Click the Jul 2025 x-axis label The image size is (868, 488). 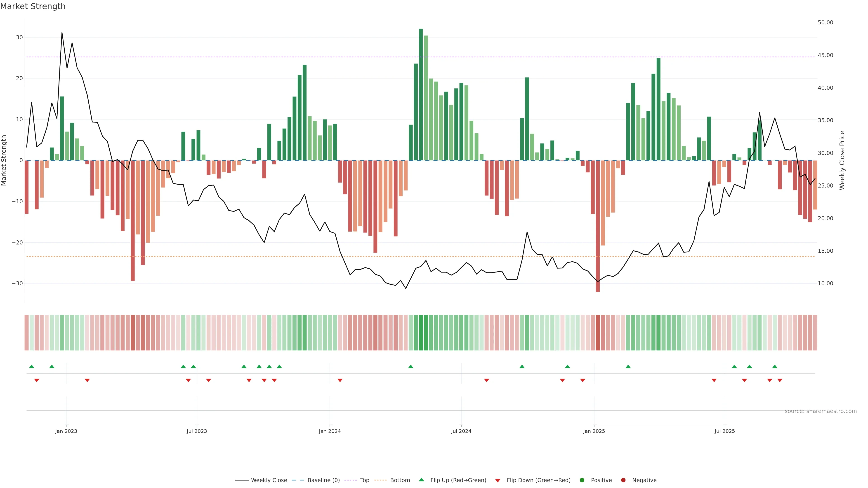pyautogui.click(x=724, y=431)
